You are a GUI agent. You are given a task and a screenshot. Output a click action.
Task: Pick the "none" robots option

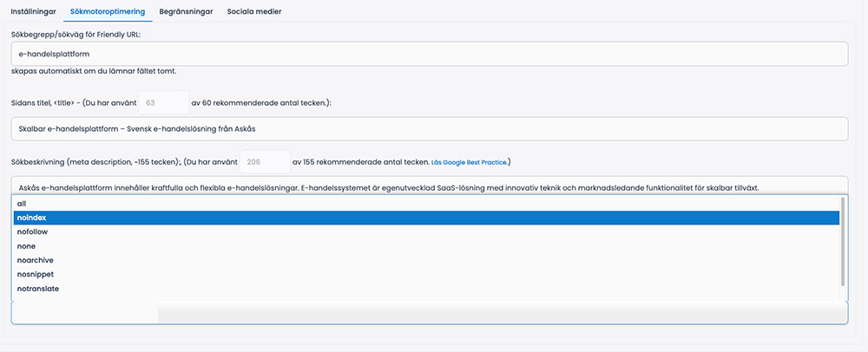point(426,246)
